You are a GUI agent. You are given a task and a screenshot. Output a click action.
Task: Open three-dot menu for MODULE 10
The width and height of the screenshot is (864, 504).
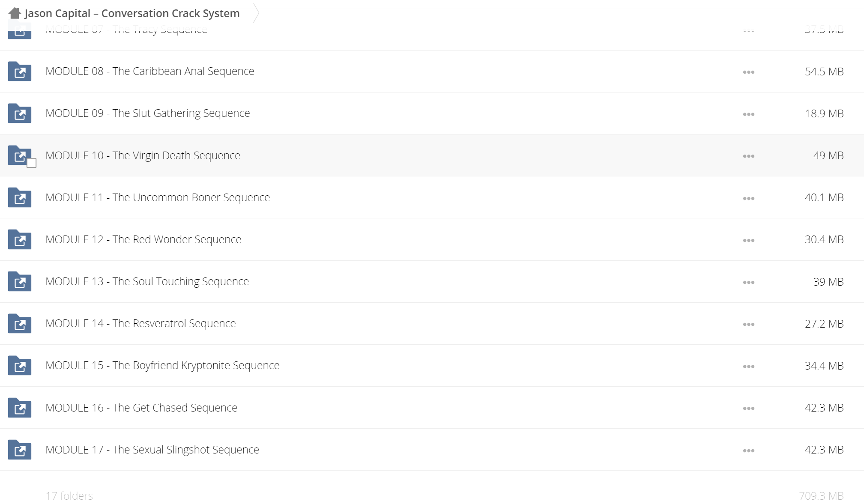coord(748,156)
